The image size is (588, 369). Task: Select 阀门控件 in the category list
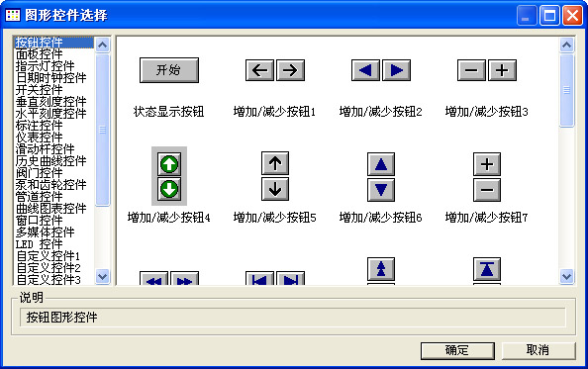(x=54, y=173)
